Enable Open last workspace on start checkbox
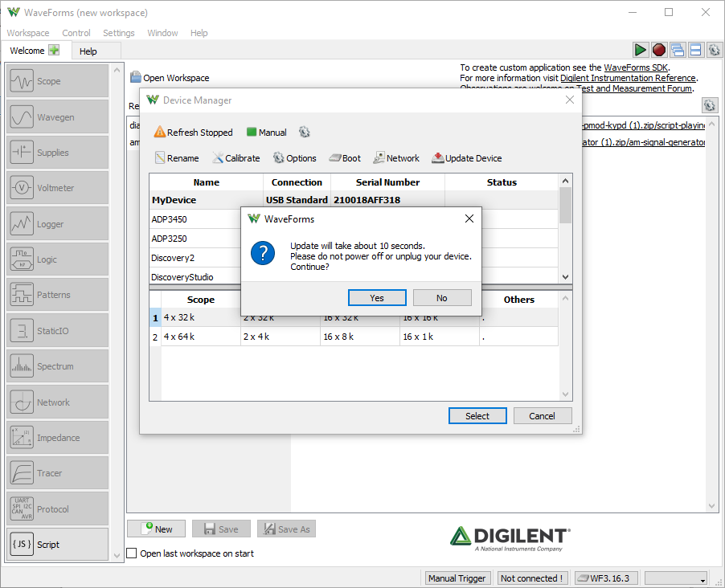Screen dimensions: 725x588 pyautogui.click(x=132, y=553)
